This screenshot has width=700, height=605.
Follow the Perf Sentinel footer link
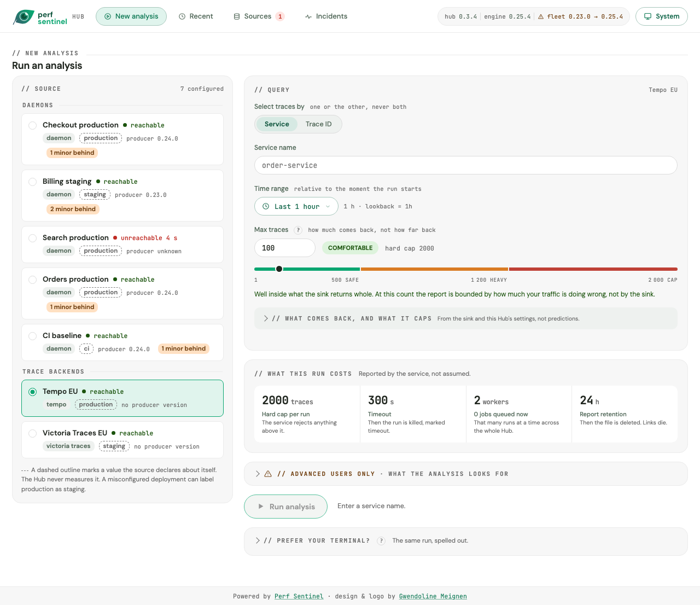[x=299, y=596]
